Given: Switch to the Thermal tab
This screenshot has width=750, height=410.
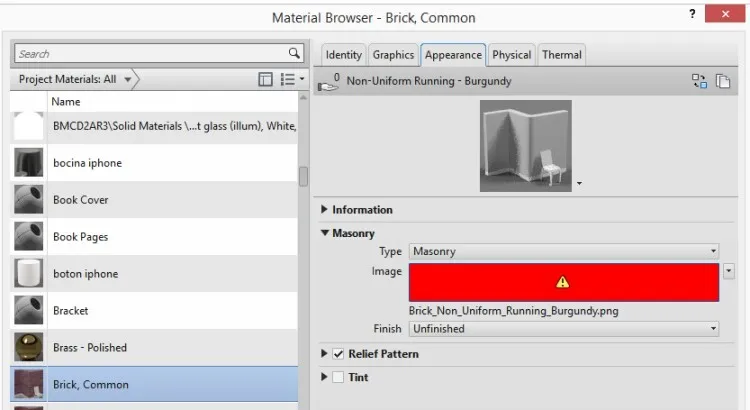Looking at the screenshot, I should pos(562,55).
